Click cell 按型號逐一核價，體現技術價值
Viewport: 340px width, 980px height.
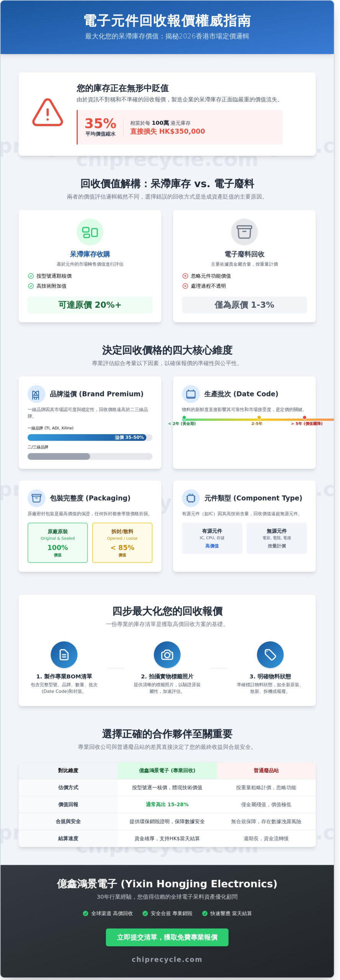point(167,787)
